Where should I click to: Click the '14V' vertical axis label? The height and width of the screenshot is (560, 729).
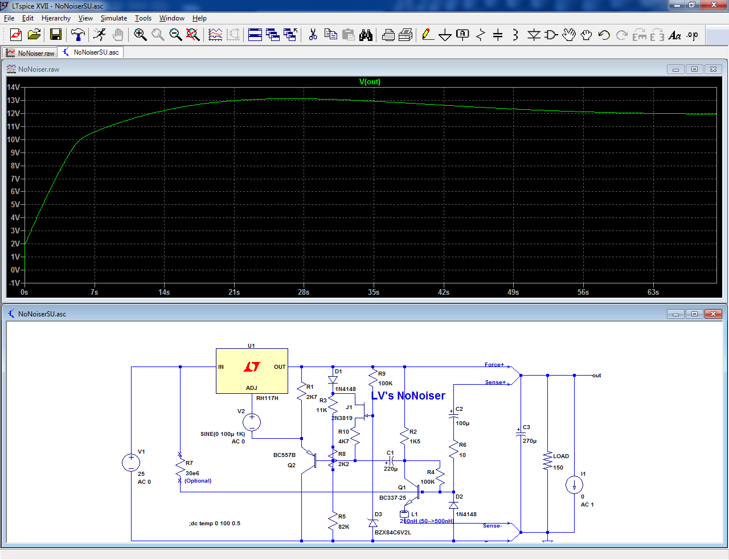coord(13,87)
